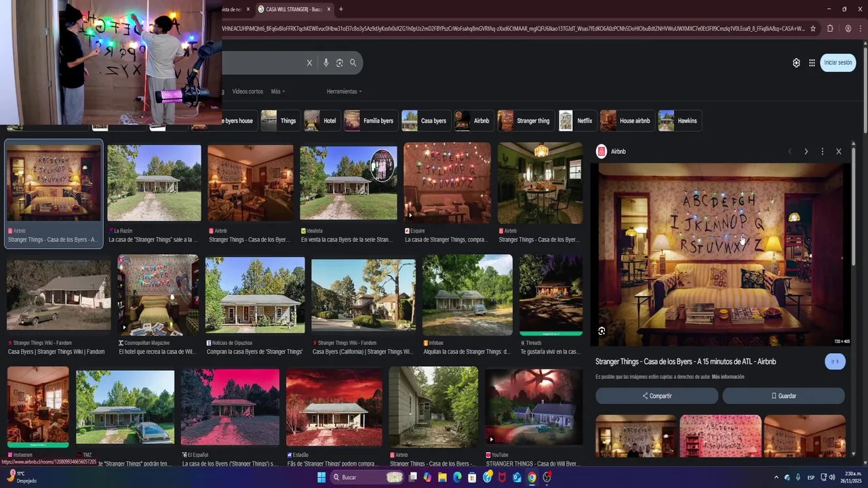Screen dimensions: 868x488
Task: Open the ESP keyboard language switcher
Action: pyautogui.click(x=811, y=477)
